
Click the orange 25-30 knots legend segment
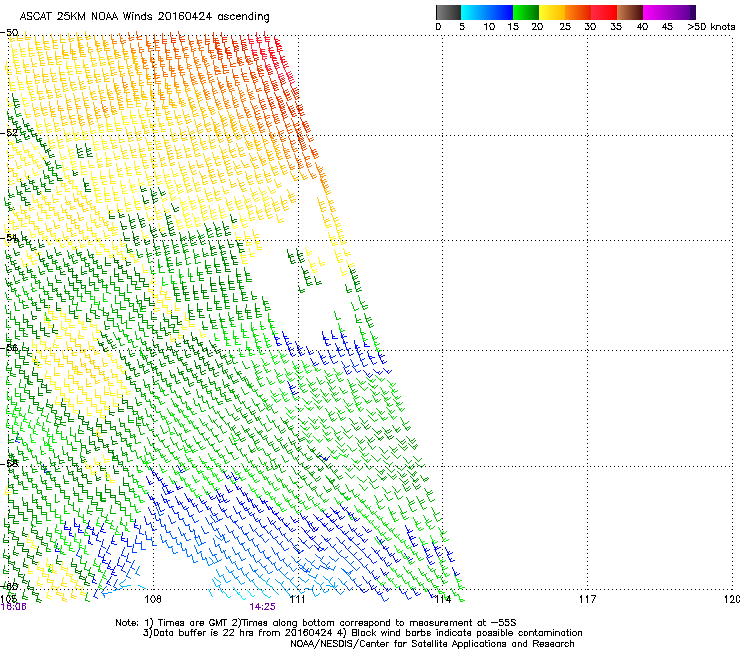click(578, 12)
